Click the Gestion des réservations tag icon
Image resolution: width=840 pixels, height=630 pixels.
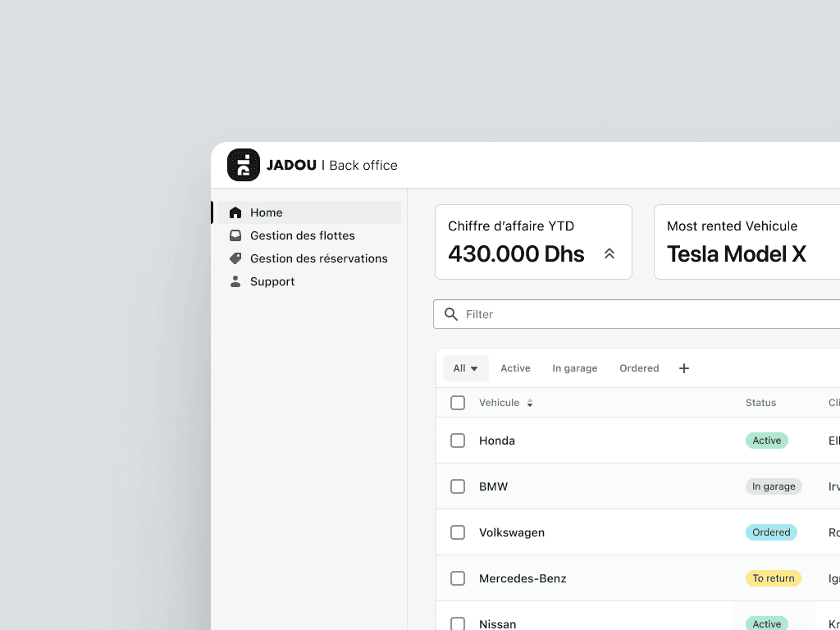[235, 258]
